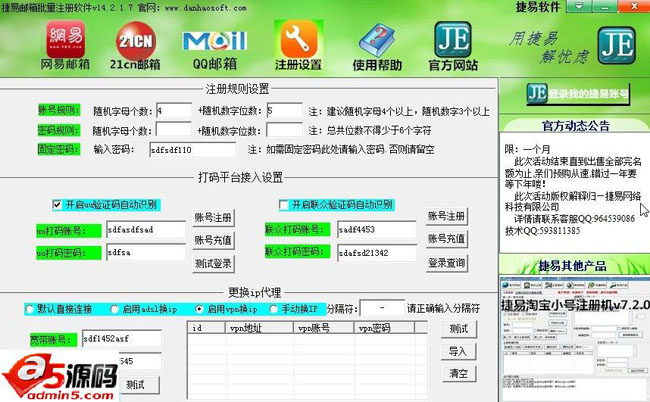Click uu 账号注册 button
Viewport: 650px width, 402px height.
click(213, 218)
